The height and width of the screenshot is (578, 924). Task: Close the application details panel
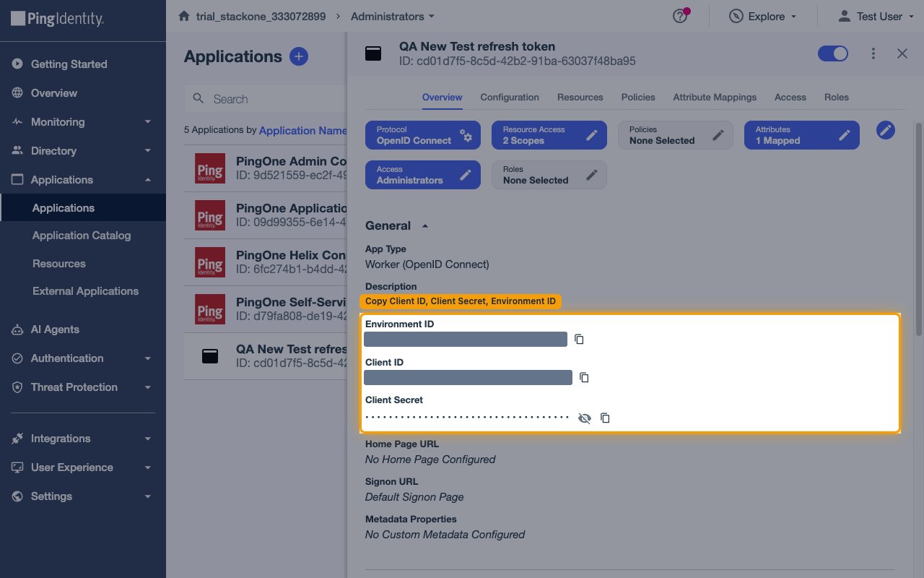902,53
